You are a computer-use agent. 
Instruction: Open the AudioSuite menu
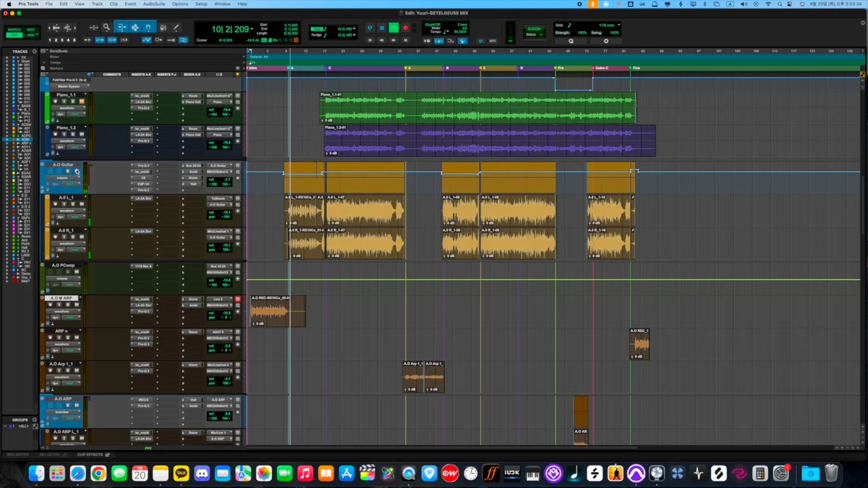point(154,4)
